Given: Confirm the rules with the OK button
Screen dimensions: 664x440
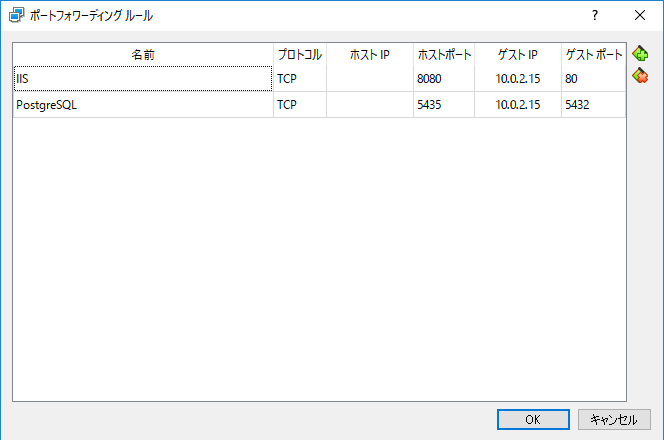Looking at the screenshot, I should (533, 419).
